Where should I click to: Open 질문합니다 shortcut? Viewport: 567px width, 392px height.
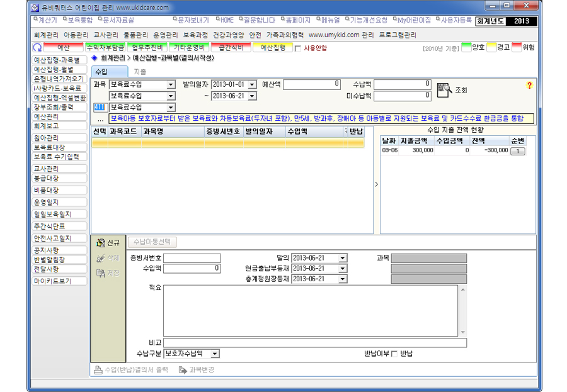pyautogui.click(x=257, y=20)
